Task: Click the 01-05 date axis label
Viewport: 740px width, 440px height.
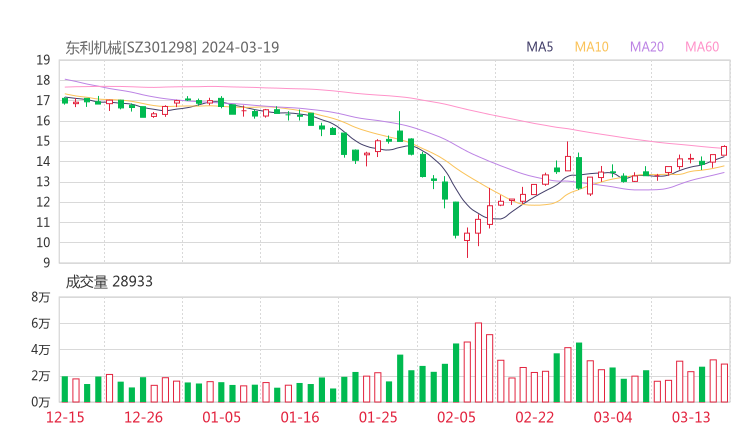Action: point(221,417)
